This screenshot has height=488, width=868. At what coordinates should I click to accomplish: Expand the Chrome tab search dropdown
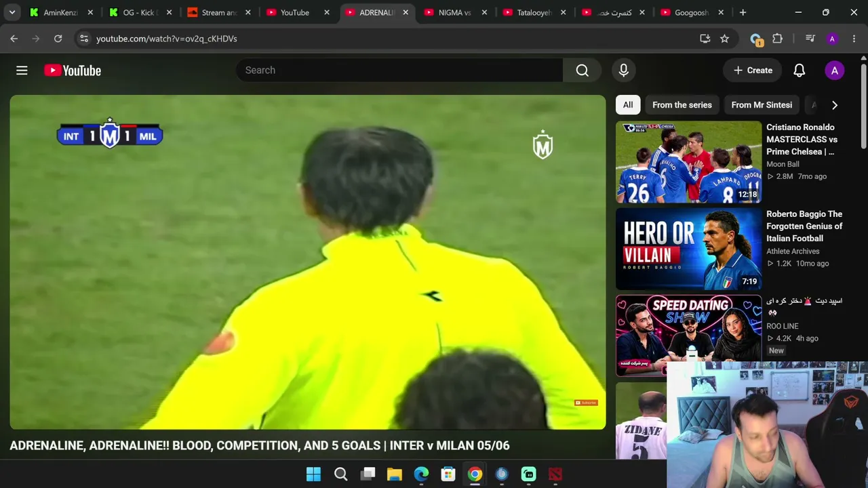[x=12, y=12]
